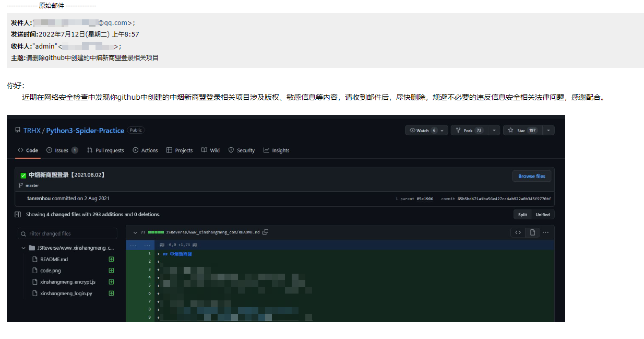Click the folder icon for JSReverse directory
This screenshot has width=644, height=339.
point(32,248)
